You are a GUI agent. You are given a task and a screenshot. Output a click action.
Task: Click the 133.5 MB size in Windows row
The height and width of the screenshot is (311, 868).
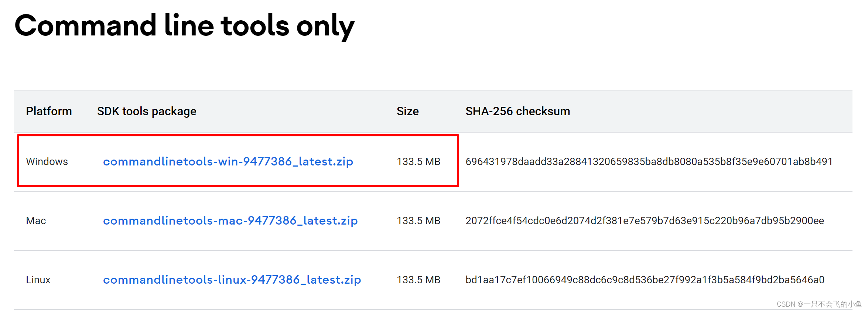pyautogui.click(x=418, y=161)
